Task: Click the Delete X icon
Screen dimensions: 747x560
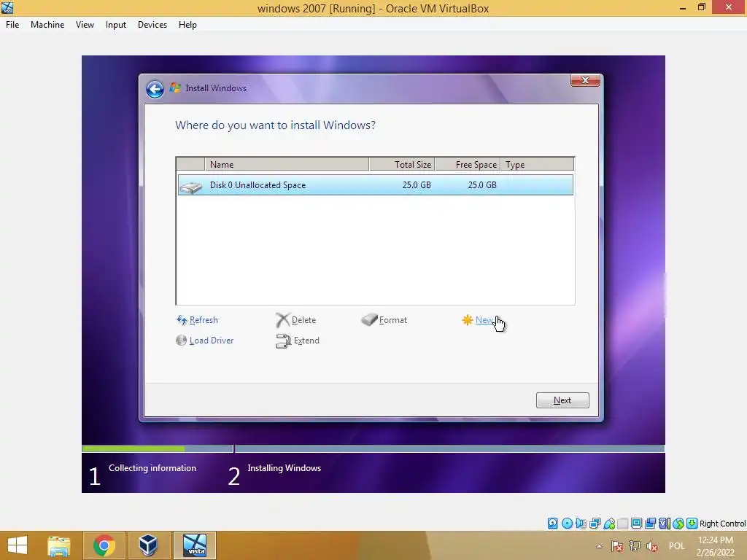Action: pos(282,320)
